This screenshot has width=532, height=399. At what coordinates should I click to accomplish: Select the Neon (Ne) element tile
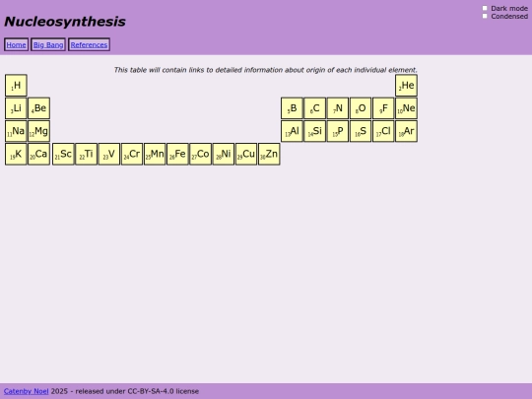pos(406,108)
